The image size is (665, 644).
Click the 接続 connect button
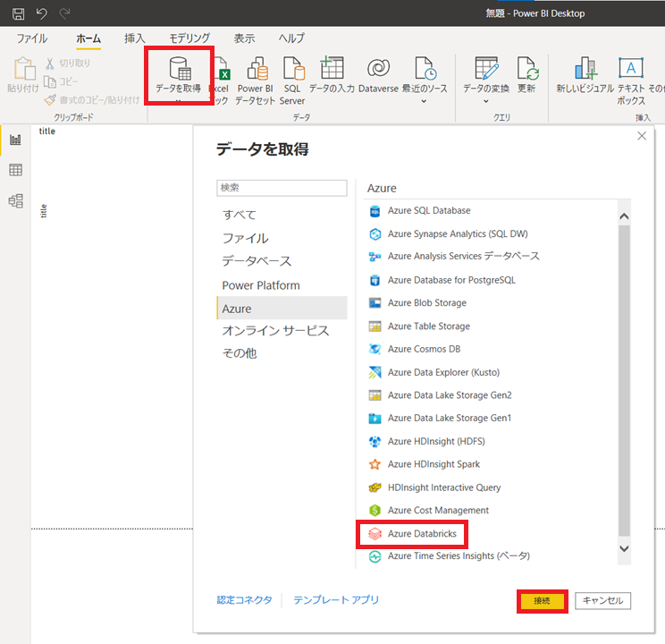coord(542,601)
